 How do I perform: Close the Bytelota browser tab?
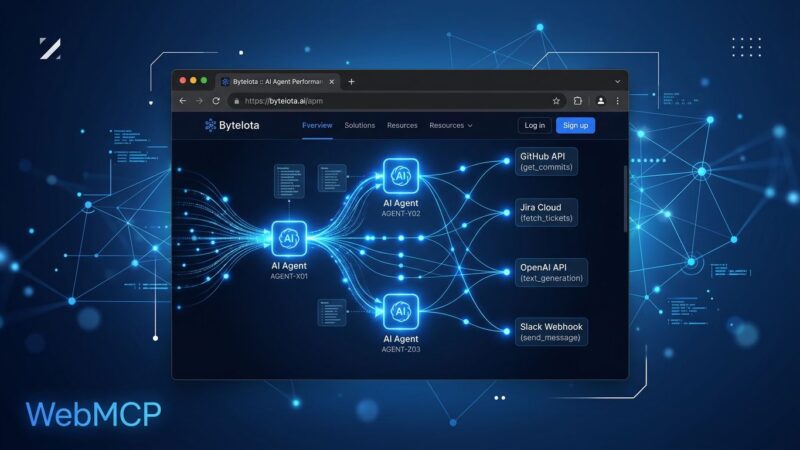coord(332,82)
